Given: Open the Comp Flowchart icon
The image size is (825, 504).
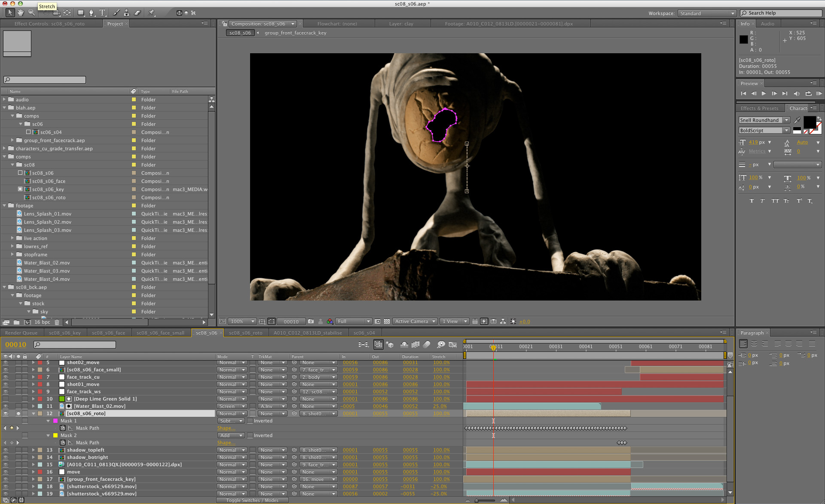Looking at the screenshot, I should pos(503,321).
